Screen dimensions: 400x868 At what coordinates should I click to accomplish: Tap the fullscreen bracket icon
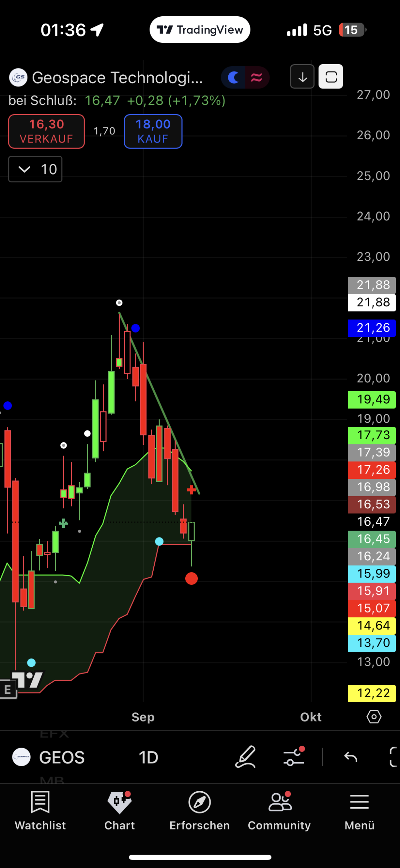pyautogui.click(x=393, y=757)
